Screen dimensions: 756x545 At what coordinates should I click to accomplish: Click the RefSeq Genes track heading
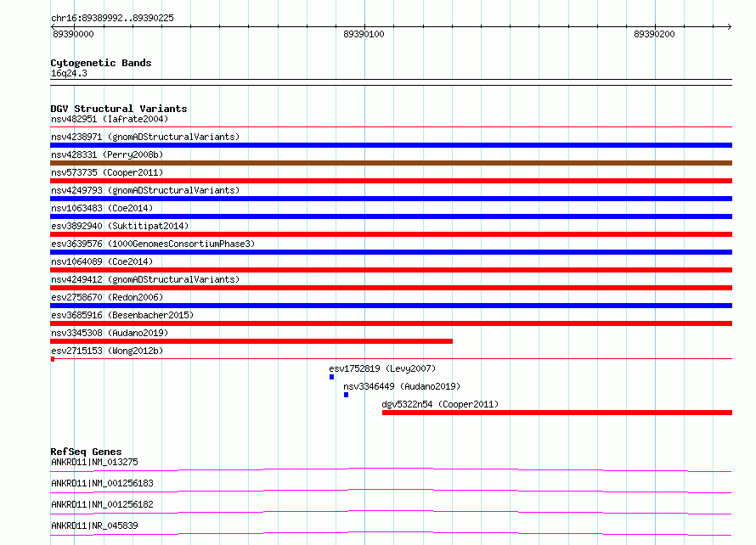tap(86, 452)
